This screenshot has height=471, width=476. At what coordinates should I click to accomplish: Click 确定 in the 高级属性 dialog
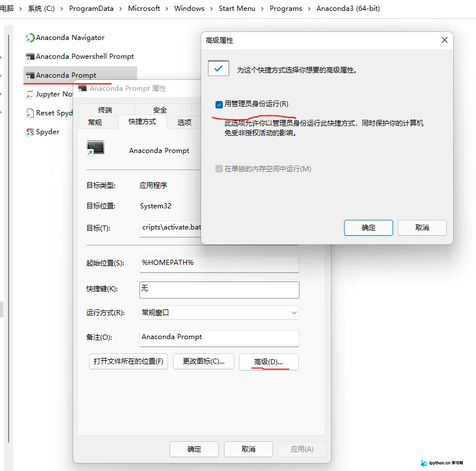(368, 228)
